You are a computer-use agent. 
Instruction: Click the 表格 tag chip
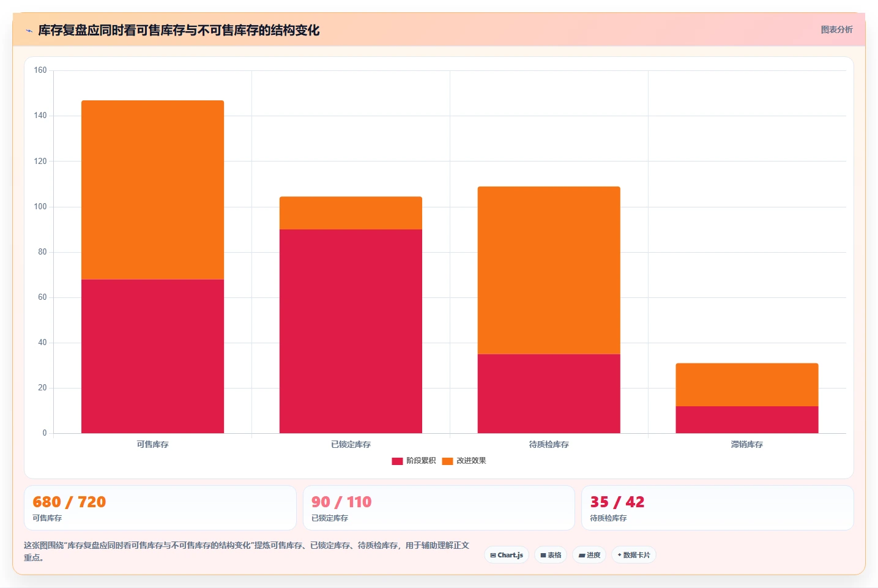pyautogui.click(x=551, y=555)
